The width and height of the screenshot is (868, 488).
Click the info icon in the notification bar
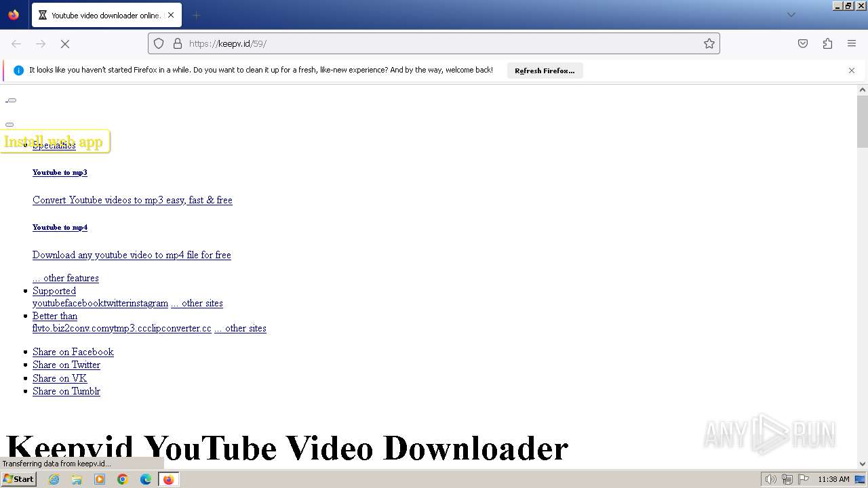[x=18, y=70]
